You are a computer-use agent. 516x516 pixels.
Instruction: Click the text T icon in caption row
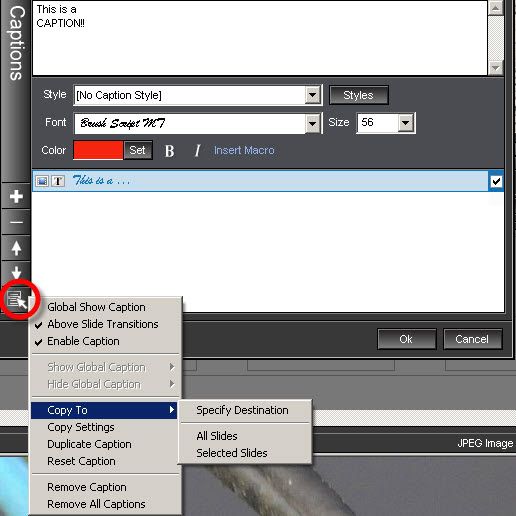58,181
